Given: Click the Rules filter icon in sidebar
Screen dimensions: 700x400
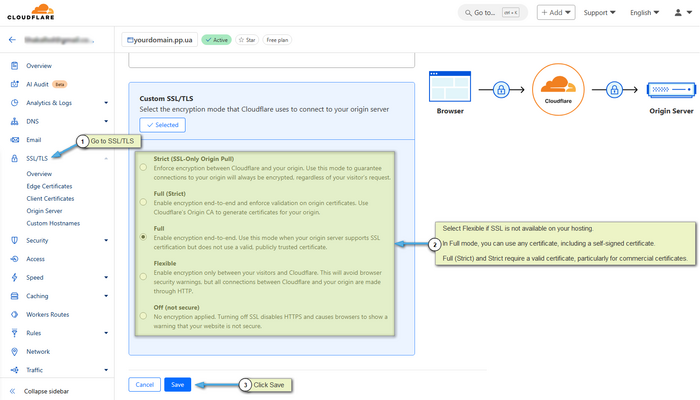Looking at the screenshot, I should click(x=14, y=333).
